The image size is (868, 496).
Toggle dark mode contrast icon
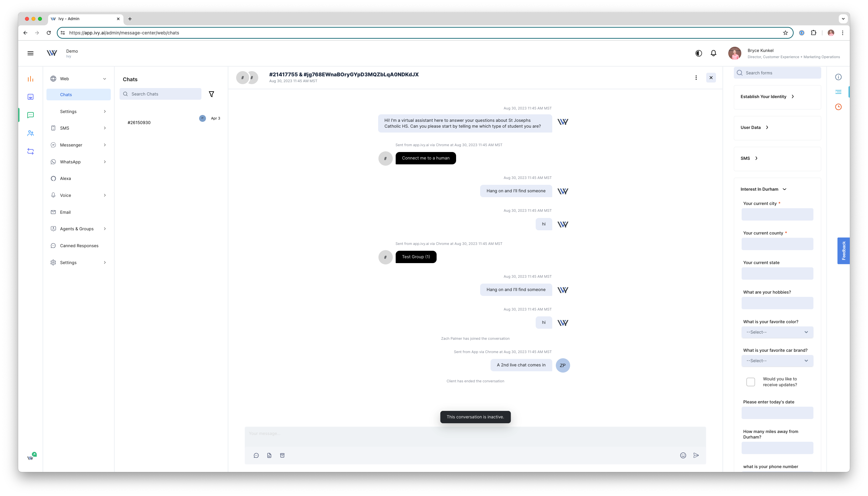(698, 53)
